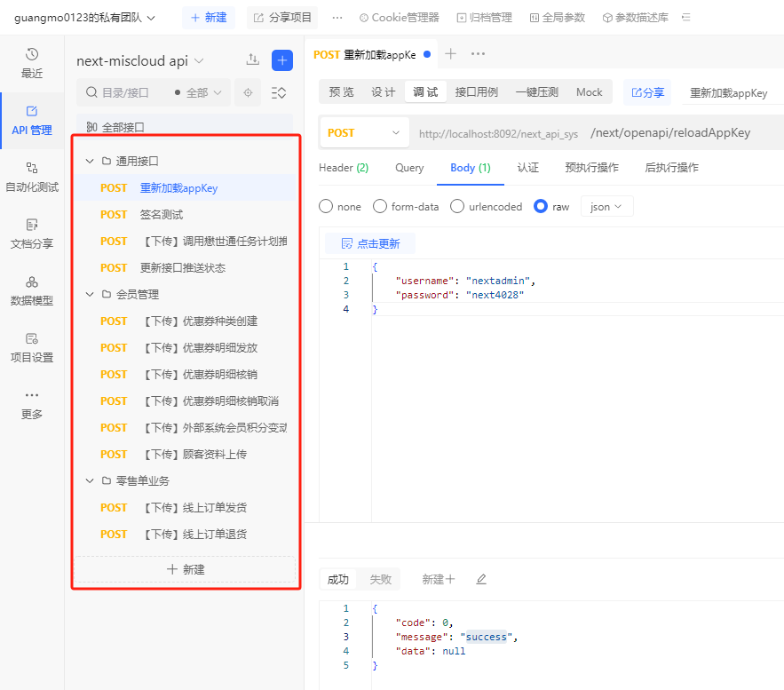Click the URL path field /next/openapi/reloadAppKey

click(670, 132)
